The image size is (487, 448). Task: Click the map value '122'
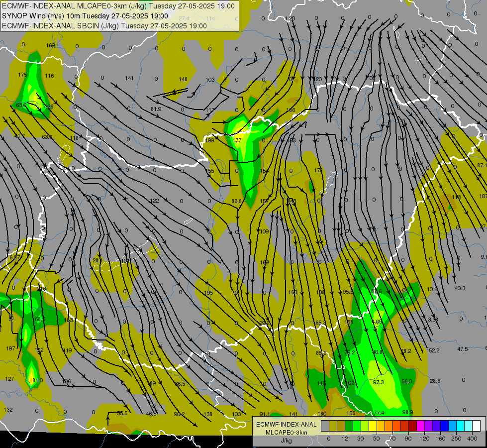tap(154, 201)
